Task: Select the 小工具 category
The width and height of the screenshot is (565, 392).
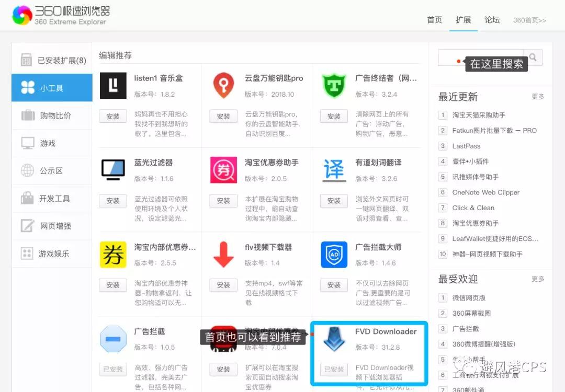Action: click(52, 87)
